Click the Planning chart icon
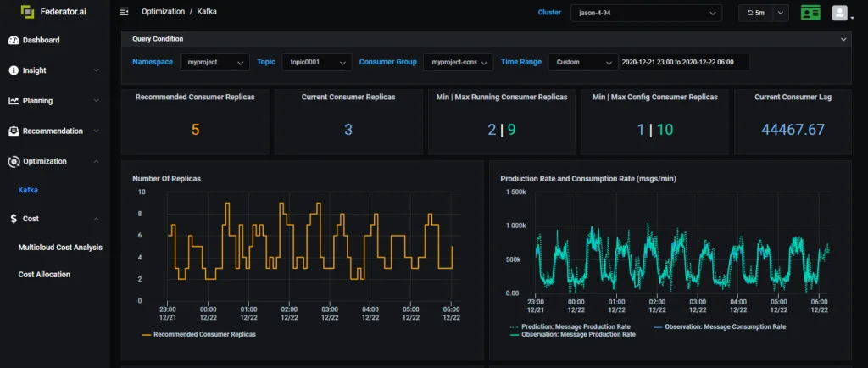Image resolution: width=868 pixels, height=368 pixels. coord(14,101)
